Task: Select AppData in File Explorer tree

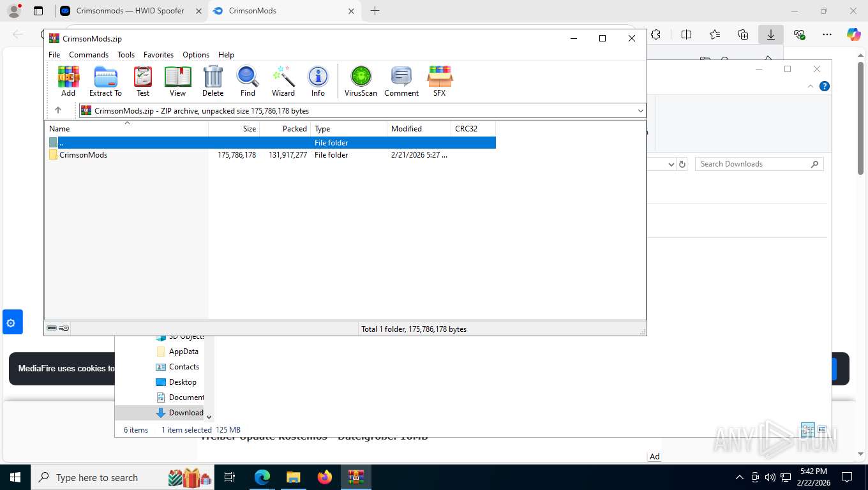Action: [x=177, y=352]
